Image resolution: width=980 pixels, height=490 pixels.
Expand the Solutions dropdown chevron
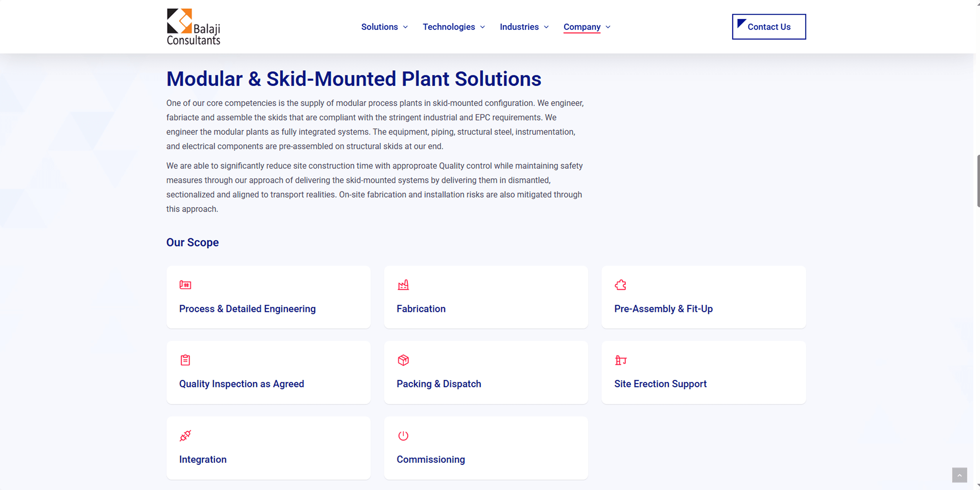pos(405,27)
